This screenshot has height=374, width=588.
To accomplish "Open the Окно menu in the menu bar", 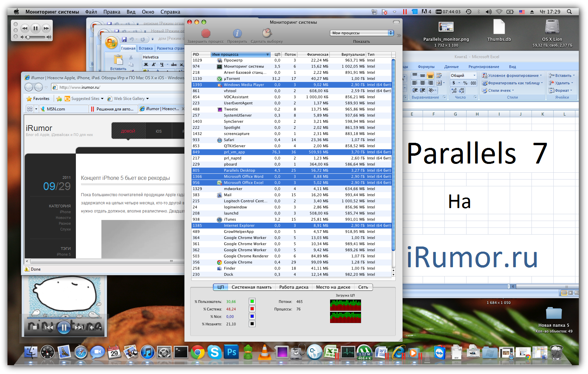I will 148,12.
